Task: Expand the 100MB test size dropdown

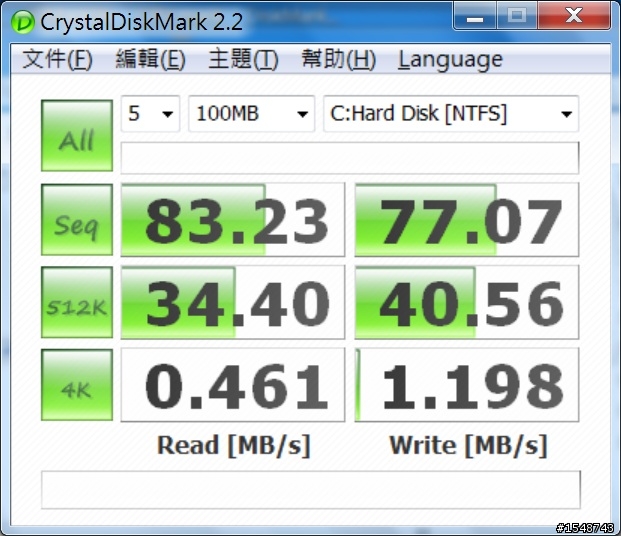Action: [251, 114]
